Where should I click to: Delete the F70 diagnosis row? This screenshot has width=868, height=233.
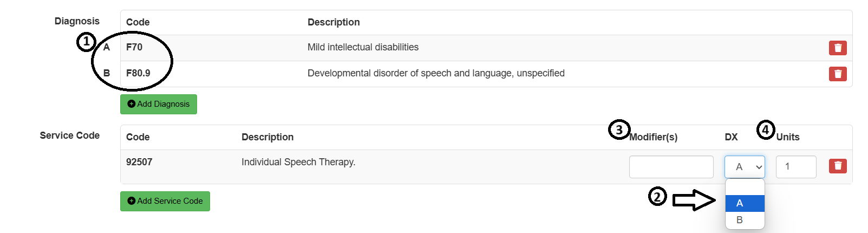point(838,48)
